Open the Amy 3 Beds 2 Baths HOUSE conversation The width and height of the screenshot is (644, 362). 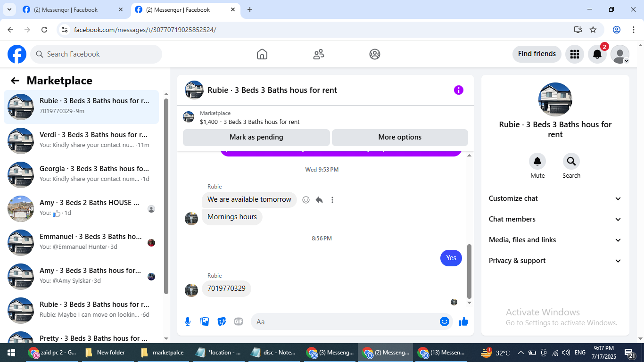click(x=82, y=209)
